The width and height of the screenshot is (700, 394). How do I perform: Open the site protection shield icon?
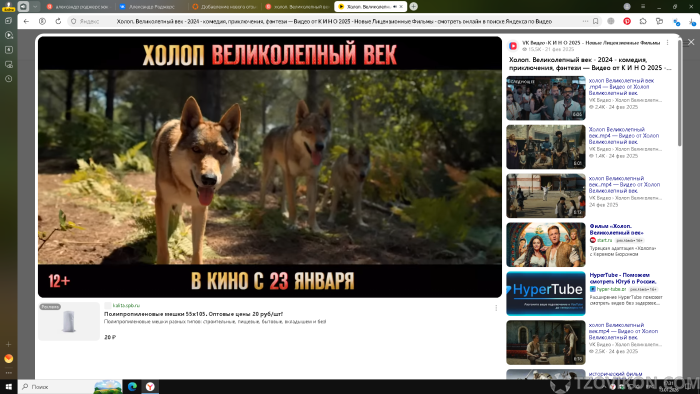point(74,21)
